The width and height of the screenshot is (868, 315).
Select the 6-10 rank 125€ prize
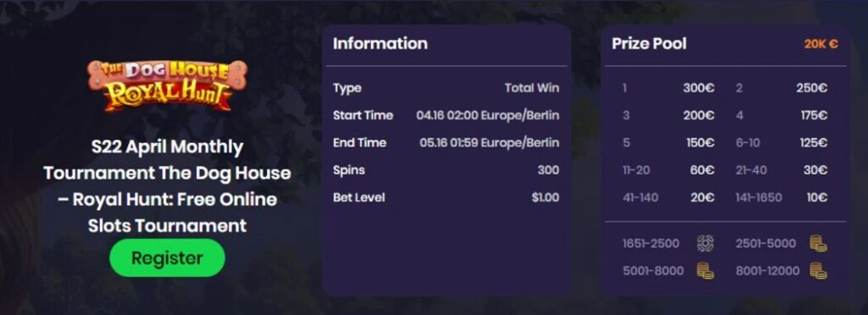[x=813, y=142]
